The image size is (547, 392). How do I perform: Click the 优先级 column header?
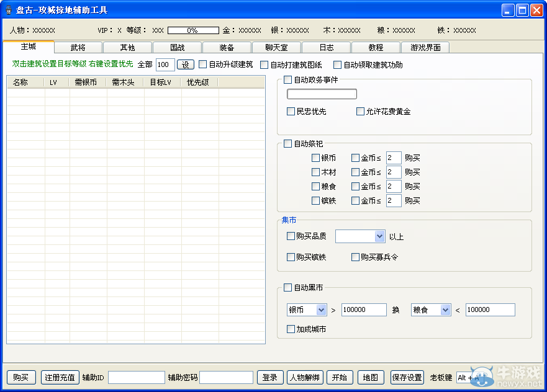[x=199, y=82]
